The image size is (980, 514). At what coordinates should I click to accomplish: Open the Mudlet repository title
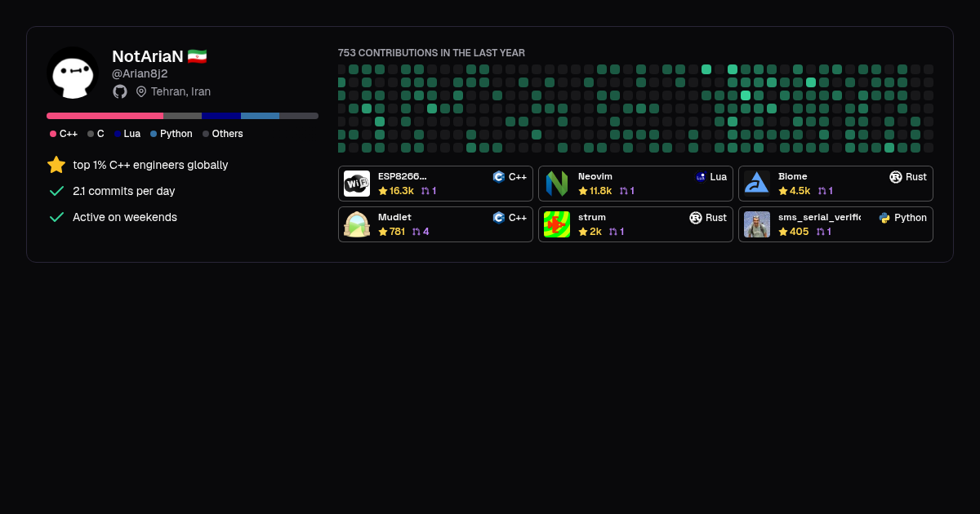394,217
